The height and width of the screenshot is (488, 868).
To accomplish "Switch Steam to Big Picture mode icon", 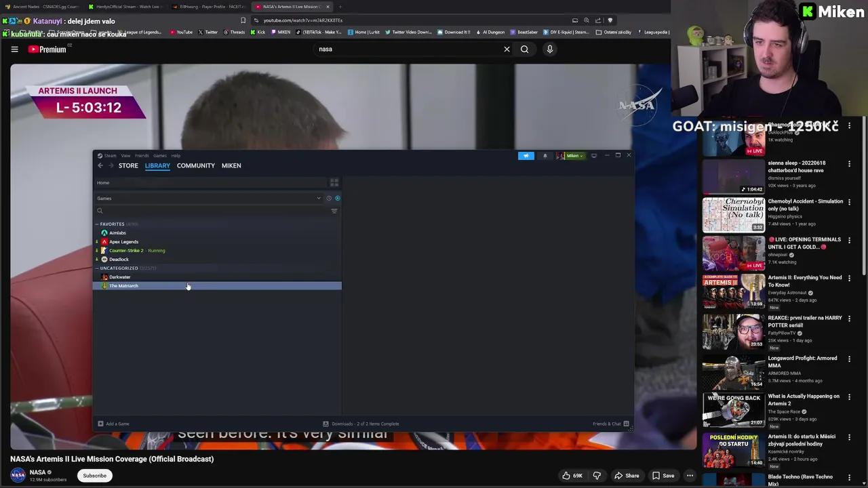I will 594,156.
